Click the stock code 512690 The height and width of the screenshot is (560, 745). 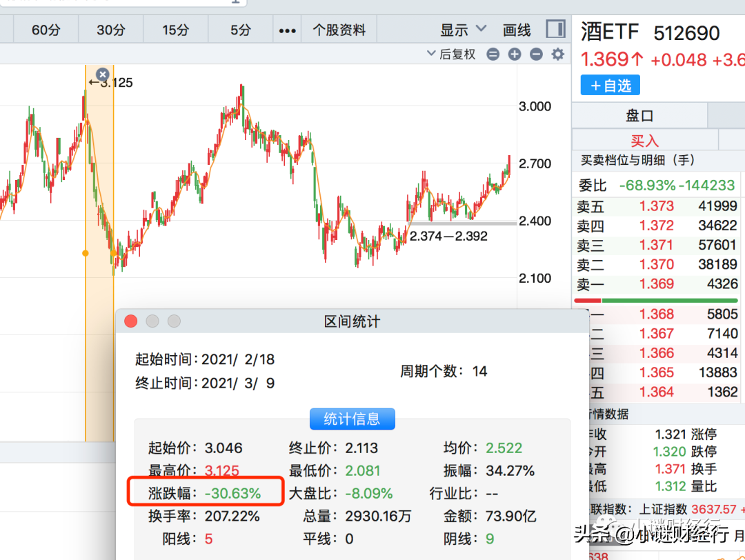686,33
